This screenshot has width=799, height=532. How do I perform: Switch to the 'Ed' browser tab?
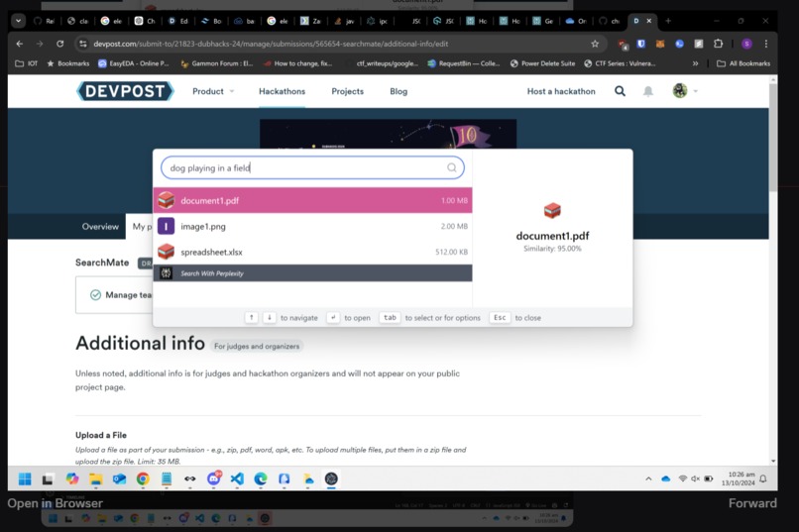coord(178,21)
